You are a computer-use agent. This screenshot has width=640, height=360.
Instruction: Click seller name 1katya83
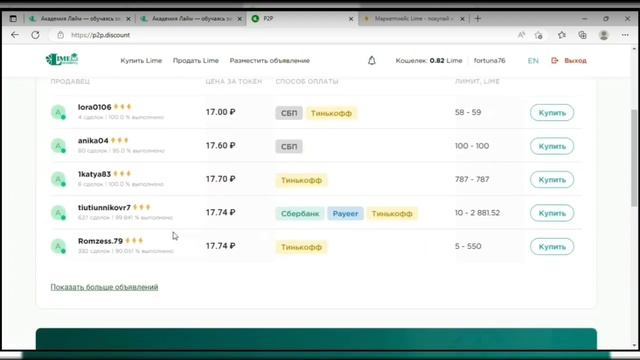click(94, 174)
